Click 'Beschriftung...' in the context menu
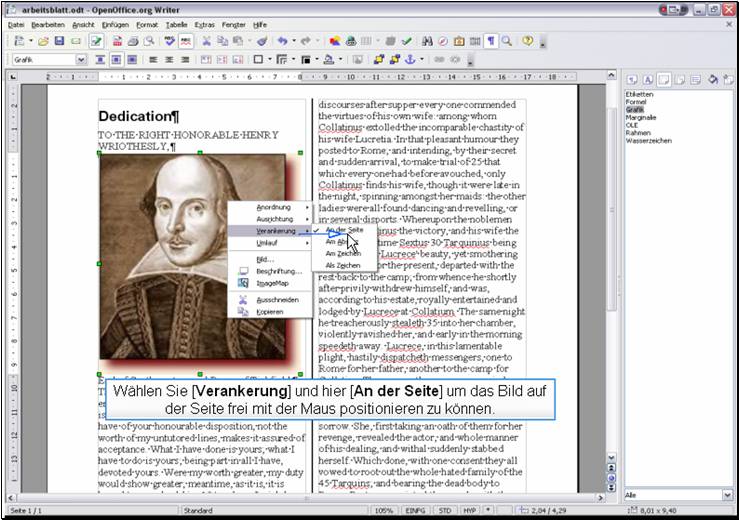The width and height of the screenshot is (739, 520). pyautogui.click(x=278, y=270)
